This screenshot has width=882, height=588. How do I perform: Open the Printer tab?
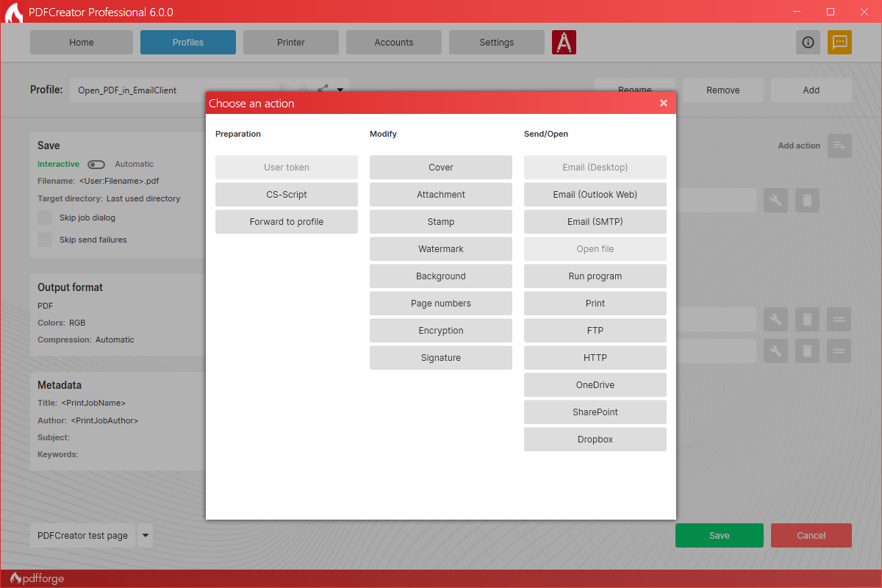291,42
